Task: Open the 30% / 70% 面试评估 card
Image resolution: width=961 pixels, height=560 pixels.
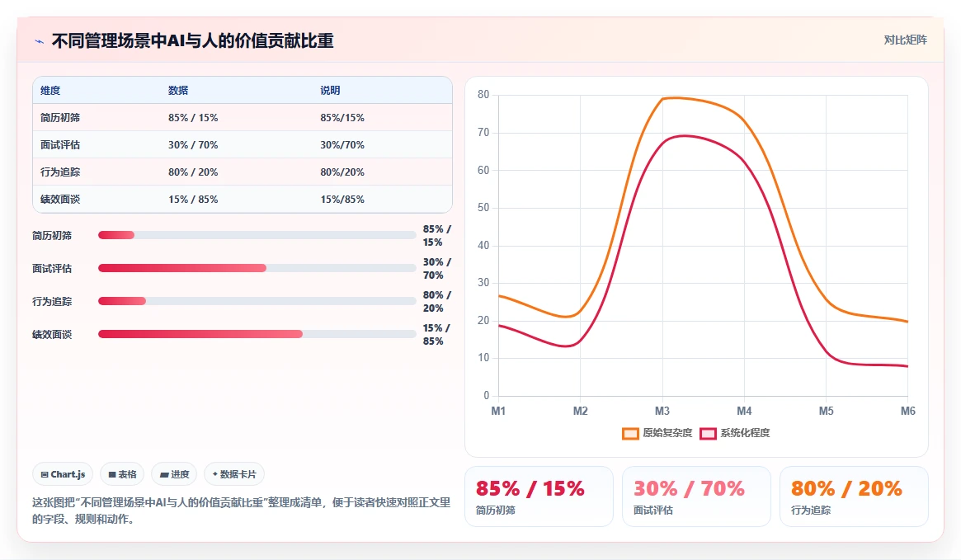Action: coord(696,496)
